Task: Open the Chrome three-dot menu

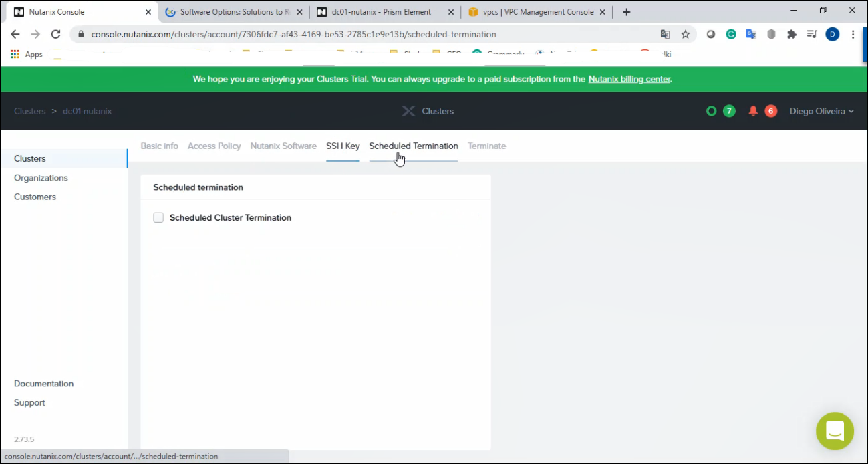Action: 853,34
